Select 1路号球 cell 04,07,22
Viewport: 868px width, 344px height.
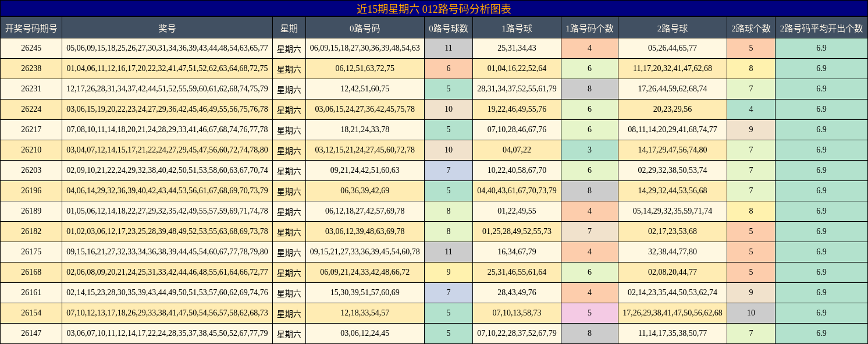coord(517,150)
